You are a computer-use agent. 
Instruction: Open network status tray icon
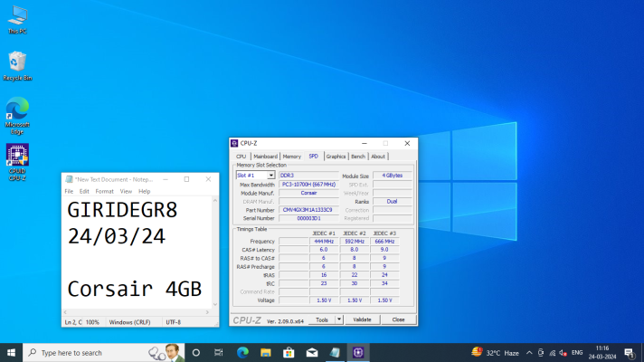click(x=553, y=353)
